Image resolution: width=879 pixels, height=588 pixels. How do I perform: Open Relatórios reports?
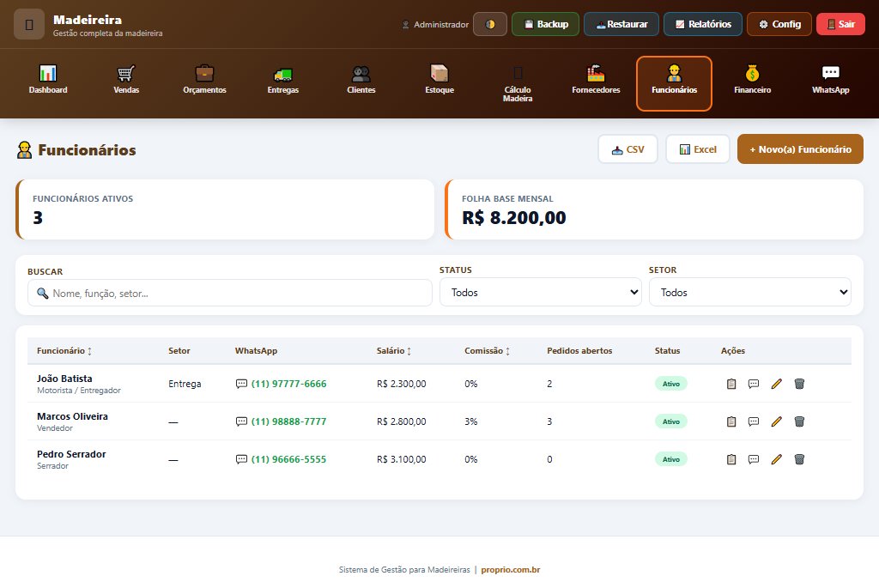click(703, 24)
